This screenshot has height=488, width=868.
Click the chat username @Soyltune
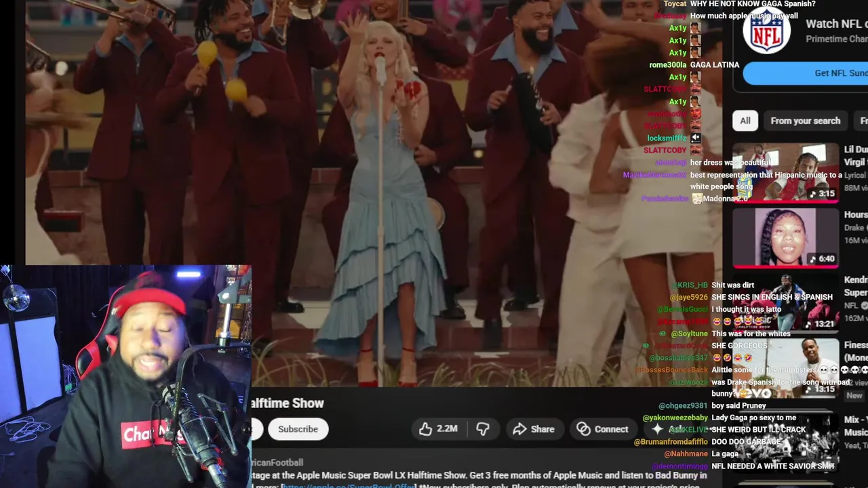pos(690,334)
